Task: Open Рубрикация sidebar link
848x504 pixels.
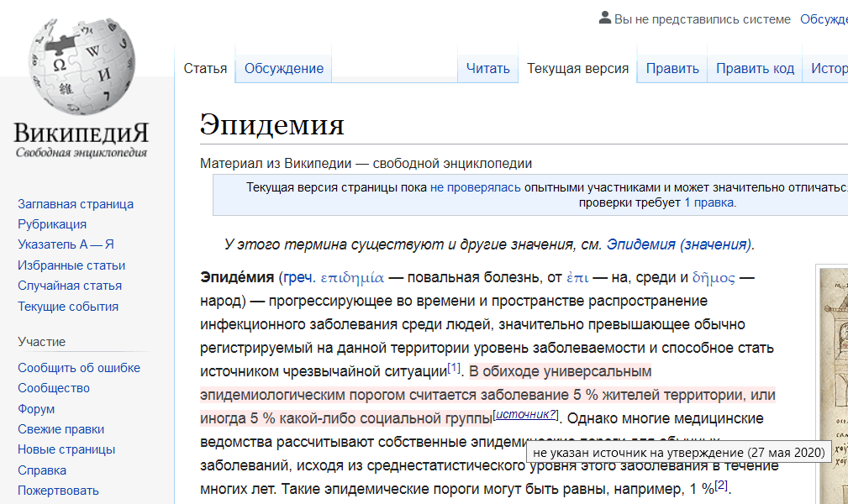Action: [52, 224]
